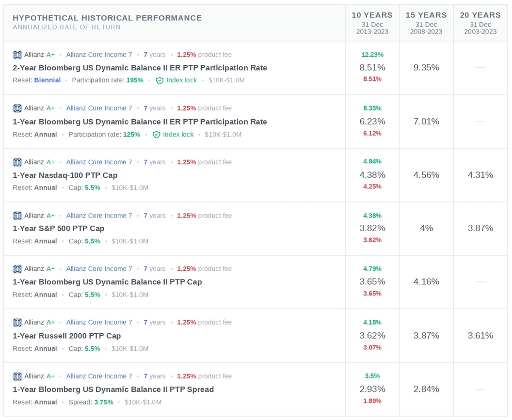Open Allianz Core Income 7 link in the S&P 500 row
Viewport: 512px width, 420px height.
[x=99, y=216]
